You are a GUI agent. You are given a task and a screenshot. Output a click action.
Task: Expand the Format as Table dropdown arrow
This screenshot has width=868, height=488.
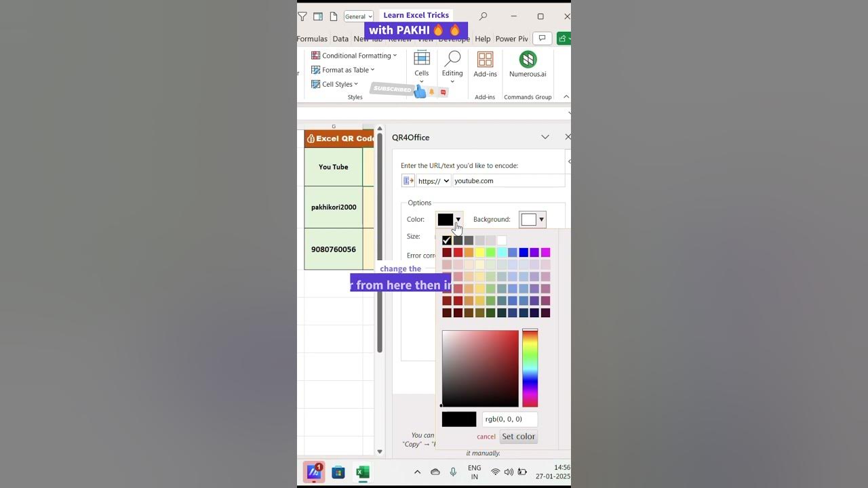click(372, 70)
